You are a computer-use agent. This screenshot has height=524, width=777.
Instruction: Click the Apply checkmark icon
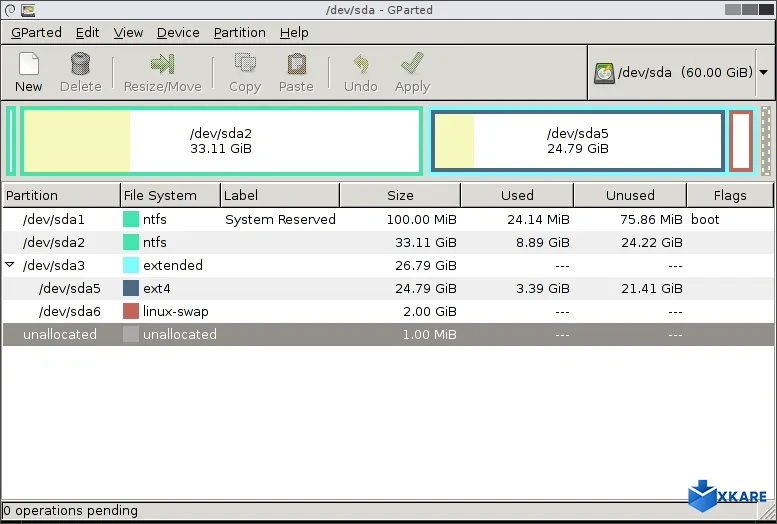[x=412, y=65]
